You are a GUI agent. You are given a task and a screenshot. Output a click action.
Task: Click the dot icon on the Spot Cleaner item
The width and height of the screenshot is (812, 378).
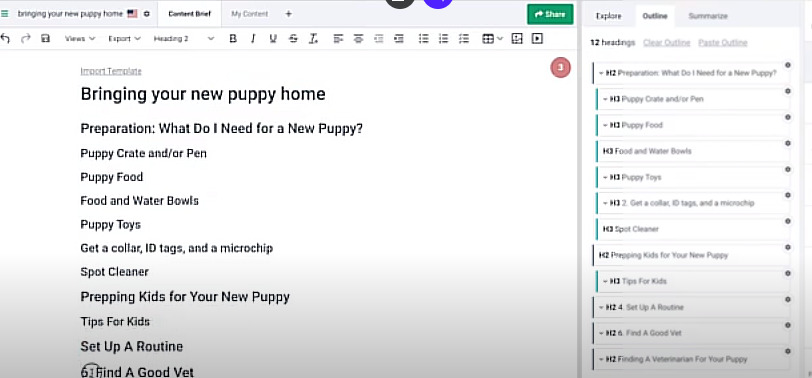tap(788, 221)
